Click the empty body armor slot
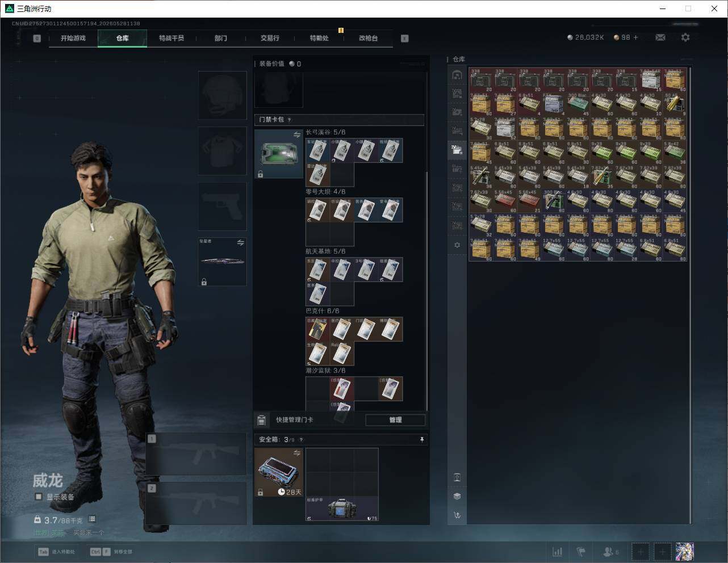 point(222,150)
